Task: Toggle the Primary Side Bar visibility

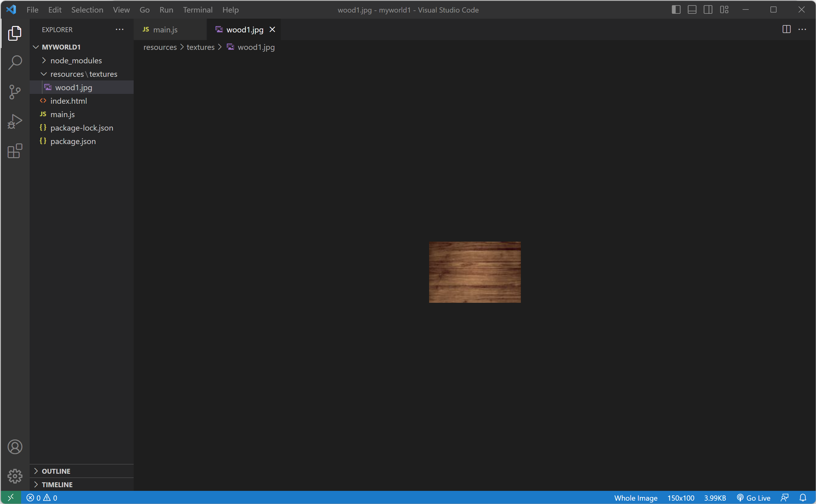Action: [676, 10]
